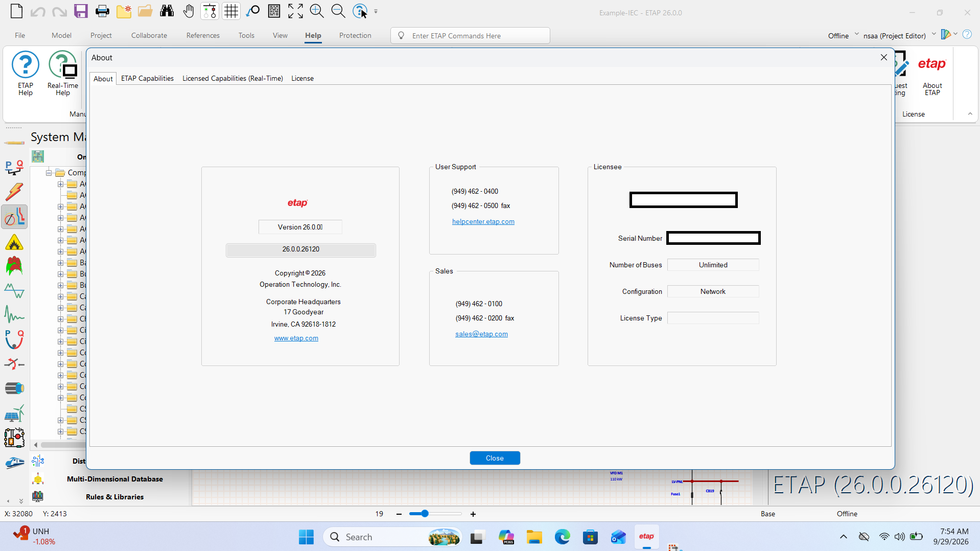The height and width of the screenshot is (551, 980).
Task: Open the quick access toolbar customize dropdown
Action: pos(376,11)
